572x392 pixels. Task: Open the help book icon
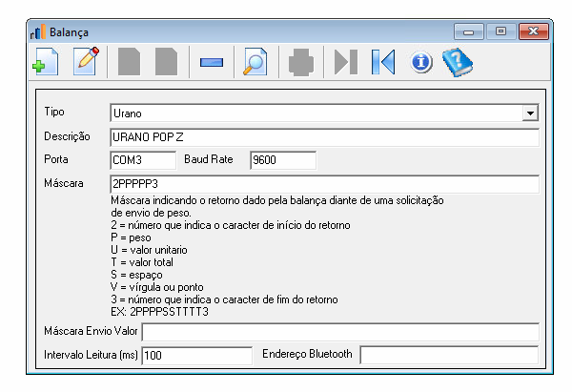458,62
